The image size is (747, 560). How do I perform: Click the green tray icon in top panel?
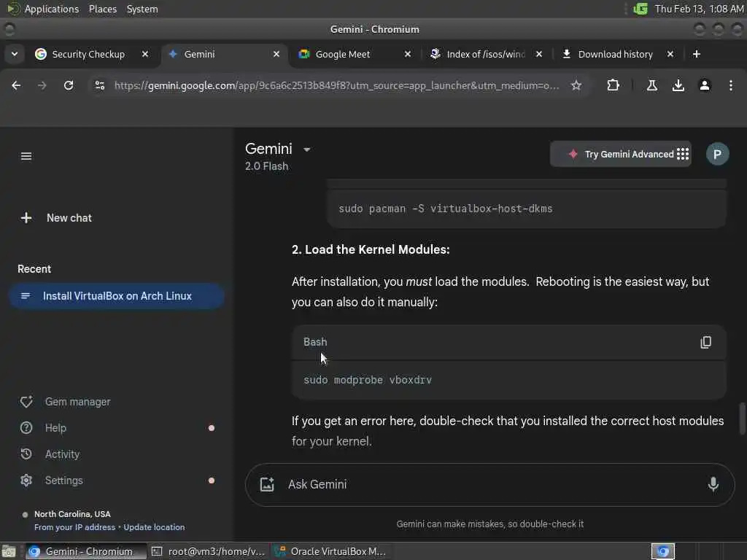640,9
